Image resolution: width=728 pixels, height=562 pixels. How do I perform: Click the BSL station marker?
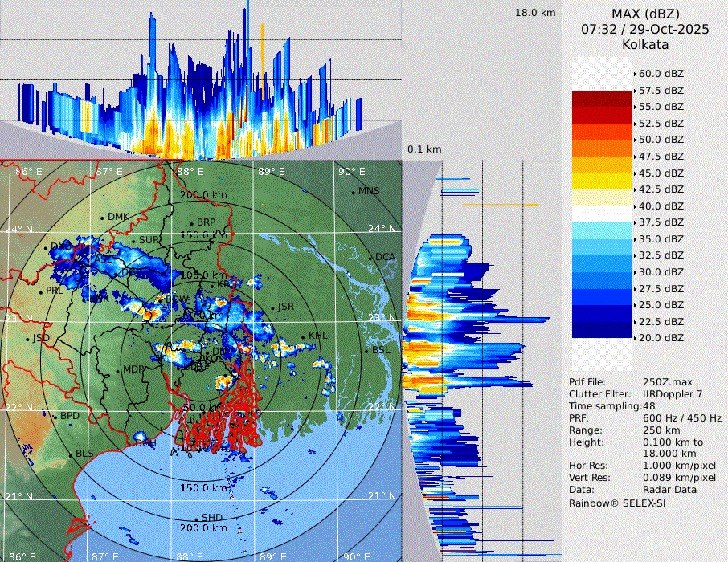pos(366,351)
